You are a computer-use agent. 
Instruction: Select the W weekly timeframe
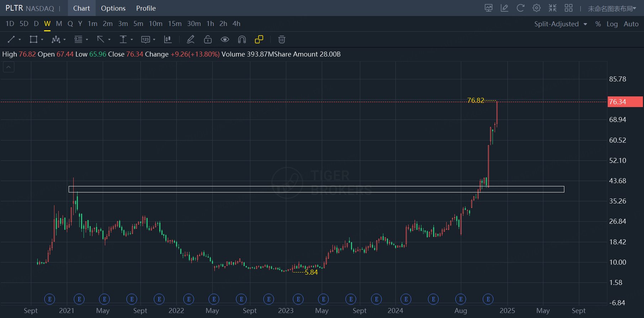click(47, 24)
